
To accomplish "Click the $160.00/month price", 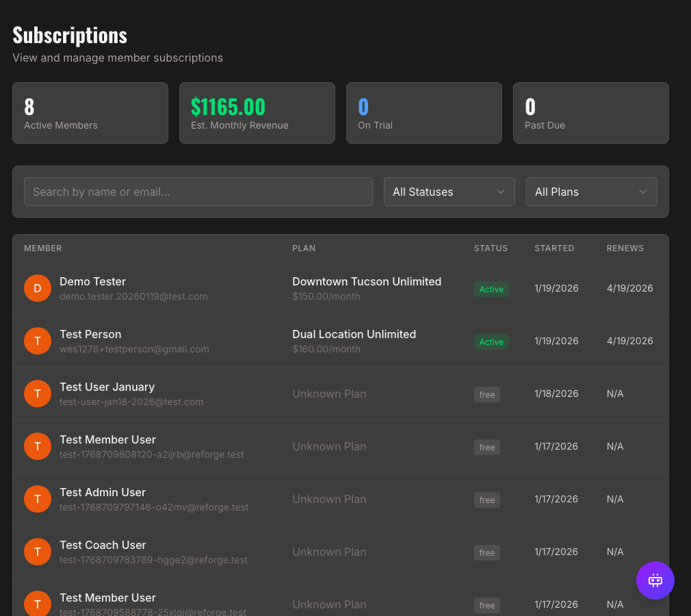I will (326, 349).
